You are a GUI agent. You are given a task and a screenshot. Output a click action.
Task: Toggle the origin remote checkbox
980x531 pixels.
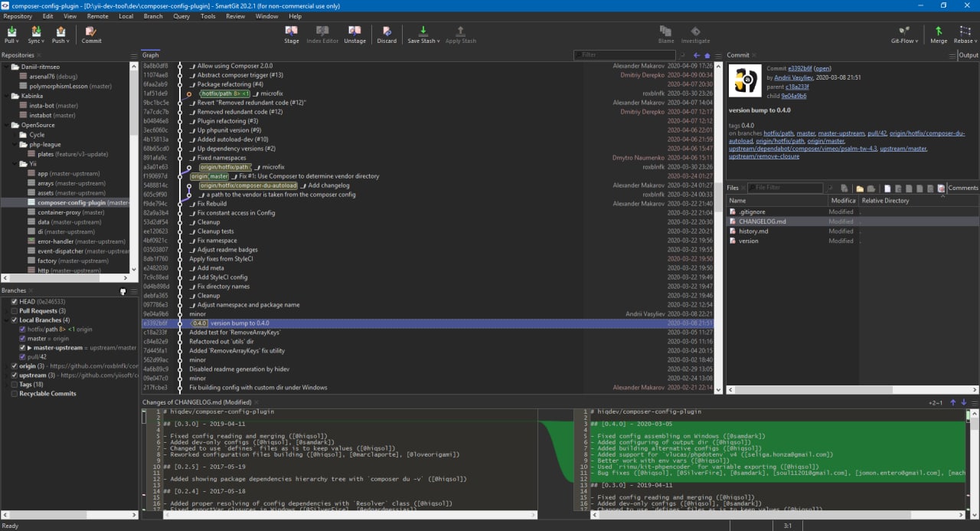pos(15,366)
